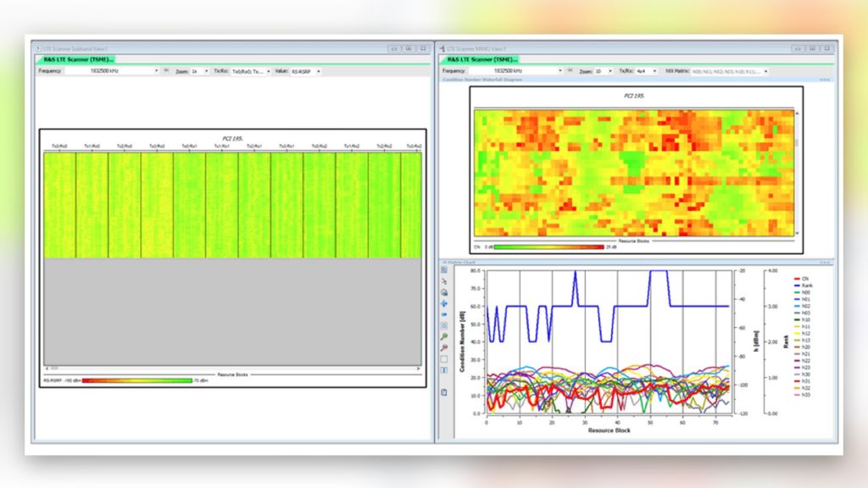Click the RS-RSRP color scale bar
The image size is (868, 488).
[x=136, y=383]
